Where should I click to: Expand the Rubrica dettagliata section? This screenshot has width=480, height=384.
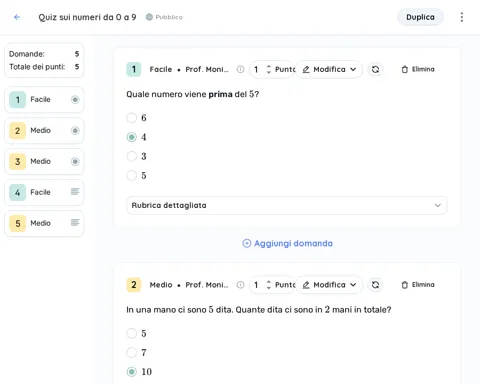point(287,205)
